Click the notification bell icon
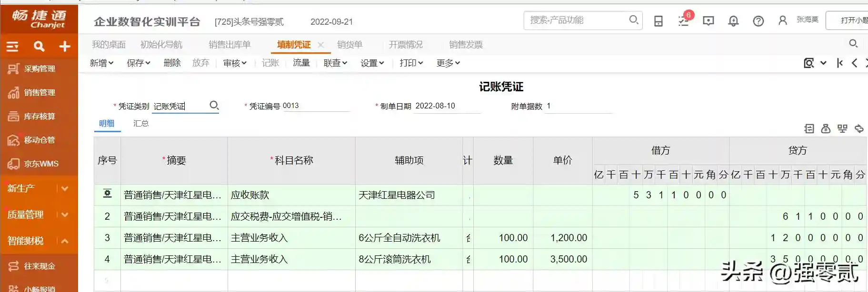 click(x=733, y=21)
